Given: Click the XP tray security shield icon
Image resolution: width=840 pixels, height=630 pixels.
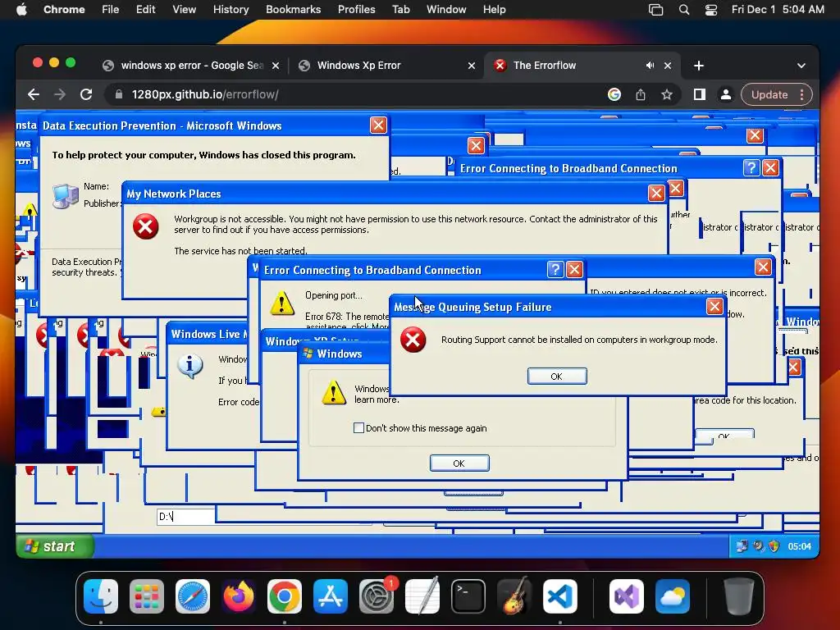Looking at the screenshot, I should (x=774, y=546).
